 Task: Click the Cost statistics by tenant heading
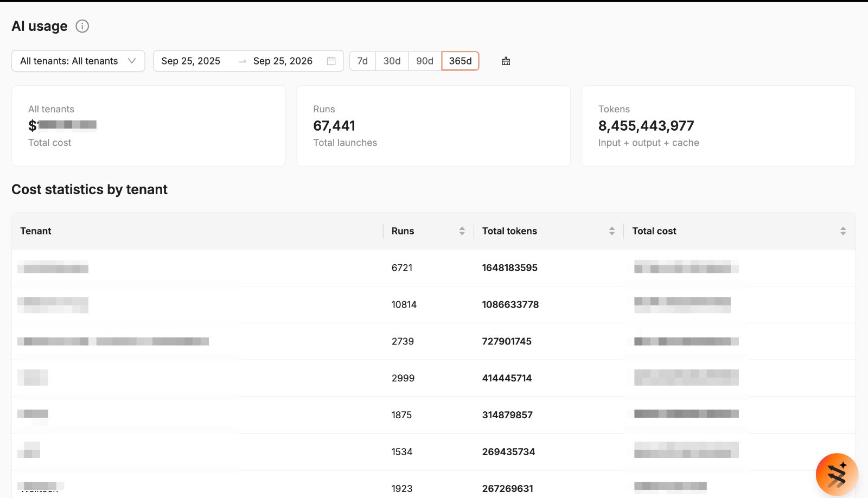click(x=90, y=189)
